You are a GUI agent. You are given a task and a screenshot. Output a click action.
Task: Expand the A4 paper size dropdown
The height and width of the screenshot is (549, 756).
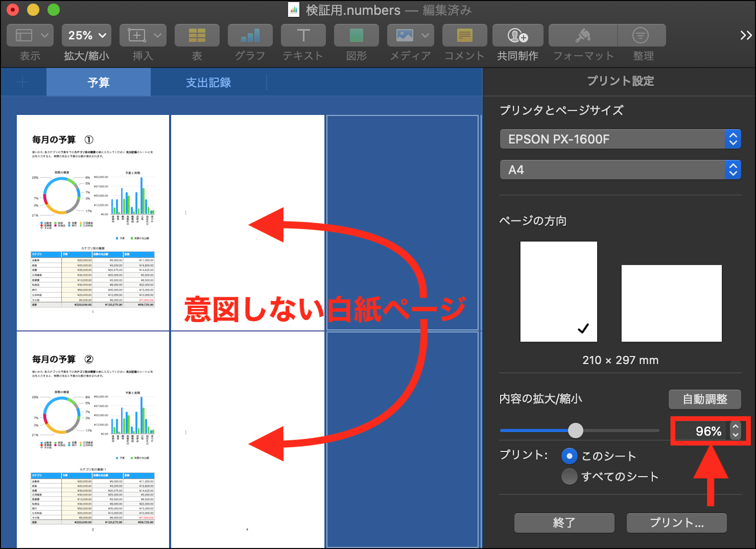(620, 170)
